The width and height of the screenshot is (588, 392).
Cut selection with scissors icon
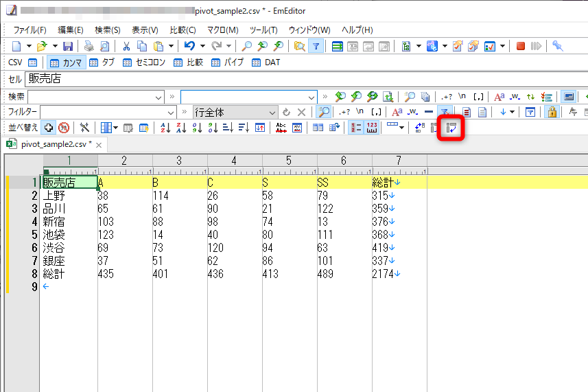click(x=126, y=46)
